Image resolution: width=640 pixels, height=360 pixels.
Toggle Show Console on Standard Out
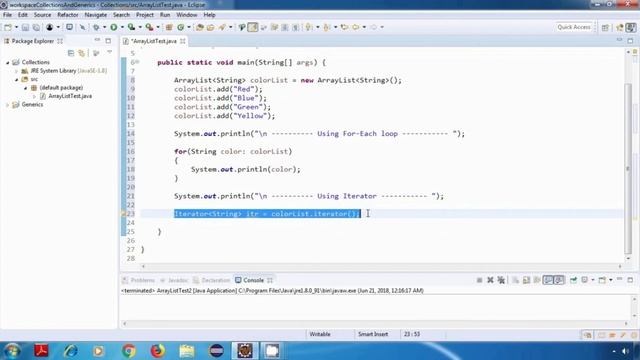click(548, 280)
